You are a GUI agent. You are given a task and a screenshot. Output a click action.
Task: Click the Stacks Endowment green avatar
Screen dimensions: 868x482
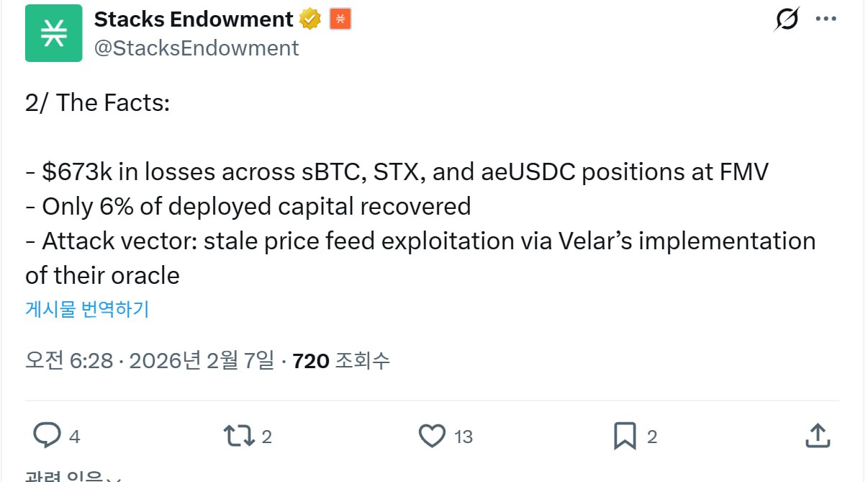53,33
